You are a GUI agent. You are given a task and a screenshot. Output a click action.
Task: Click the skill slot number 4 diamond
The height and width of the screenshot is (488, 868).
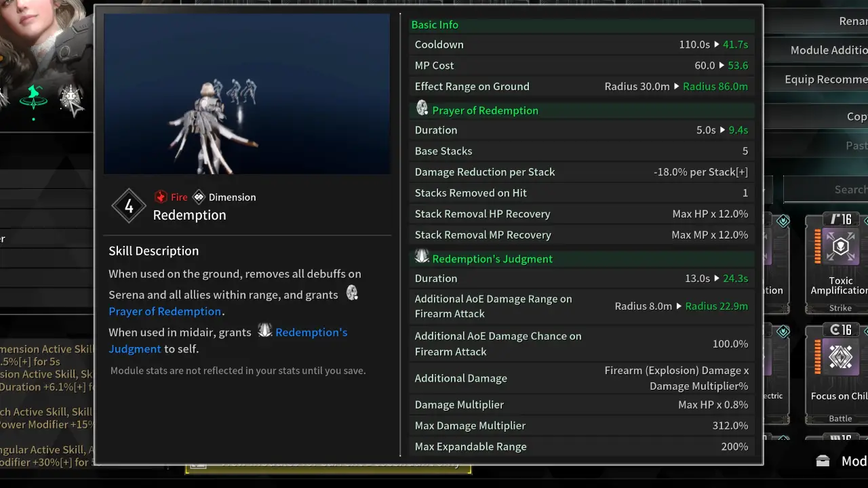(x=129, y=206)
